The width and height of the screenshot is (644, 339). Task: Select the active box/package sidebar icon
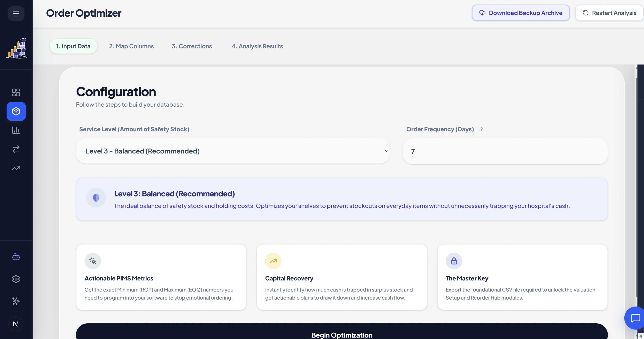tap(16, 111)
